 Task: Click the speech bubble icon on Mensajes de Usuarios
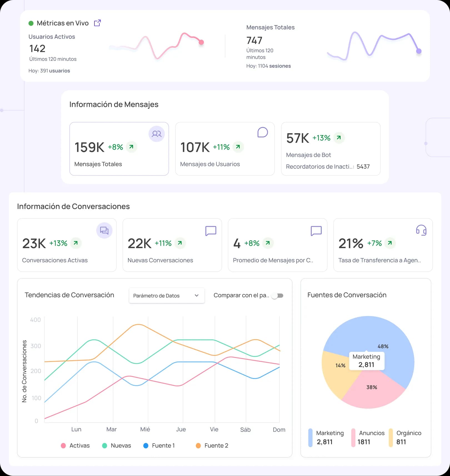(262, 132)
